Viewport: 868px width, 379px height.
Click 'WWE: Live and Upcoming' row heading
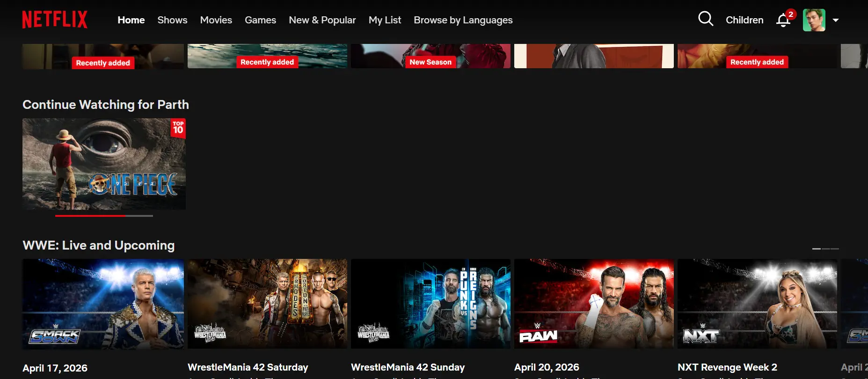pos(98,245)
